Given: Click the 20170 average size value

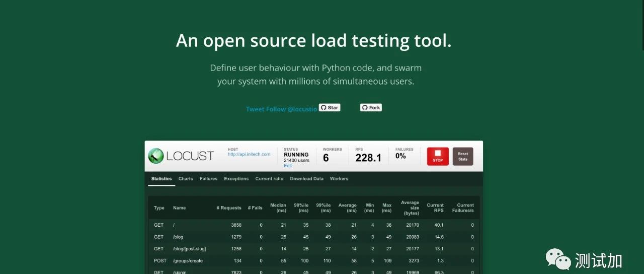Looking at the screenshot, I should [412, 225].
